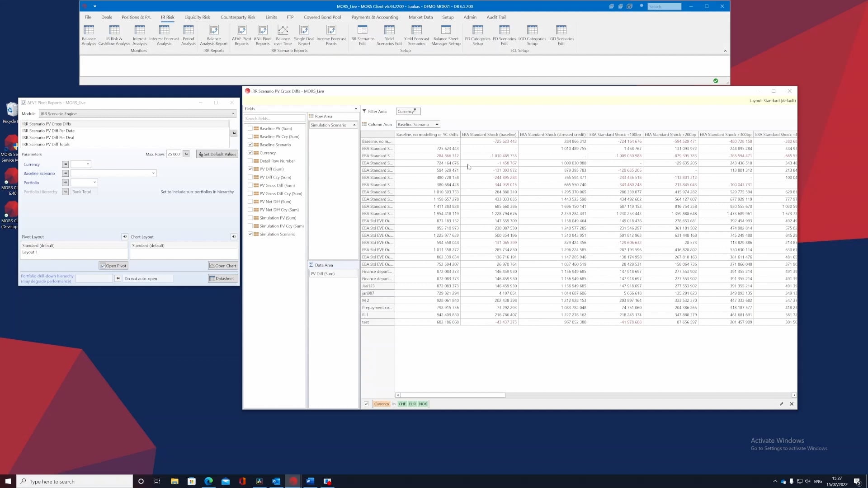This screenshot has height=488, width=868.
Task: Click the Open Pivot button
Action: tap(113, 265)
